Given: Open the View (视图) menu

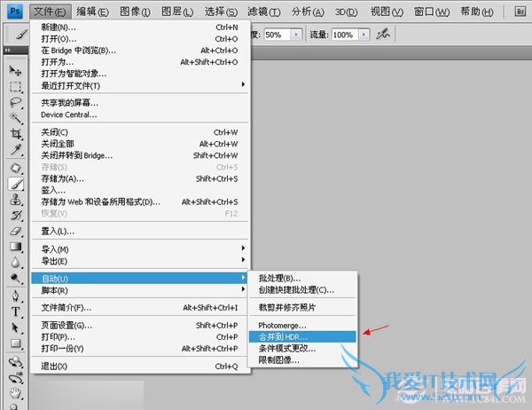Looking at the screenshot, I should coord(387,12).
